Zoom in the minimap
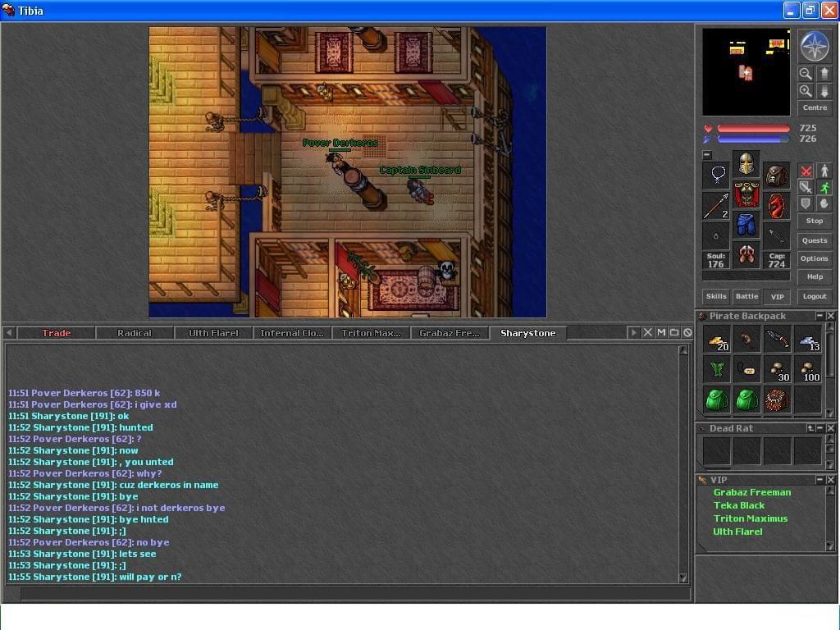Viewport: 840px width, 630px height. click(x=805, y=91)
